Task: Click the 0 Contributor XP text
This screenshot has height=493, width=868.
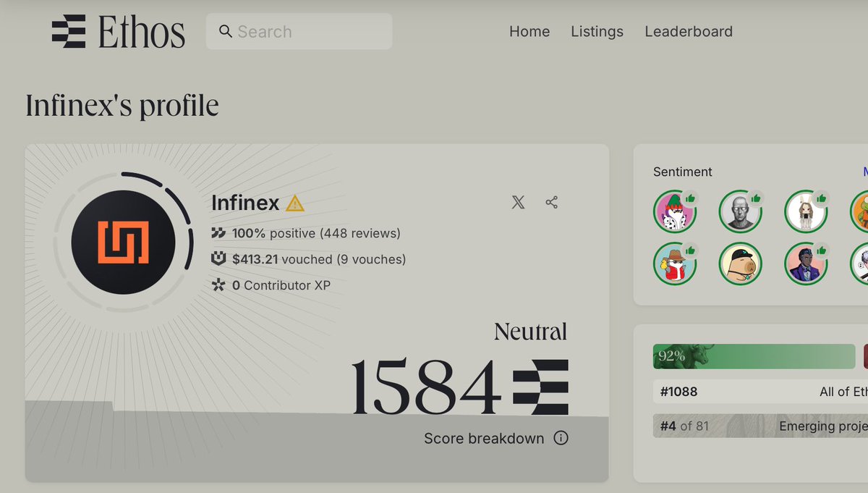Action: coord(281,285)
